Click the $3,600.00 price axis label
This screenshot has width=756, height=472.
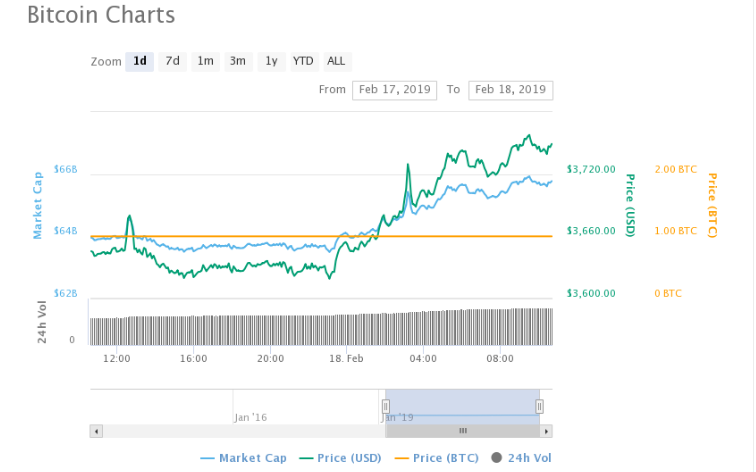(591, 294)
